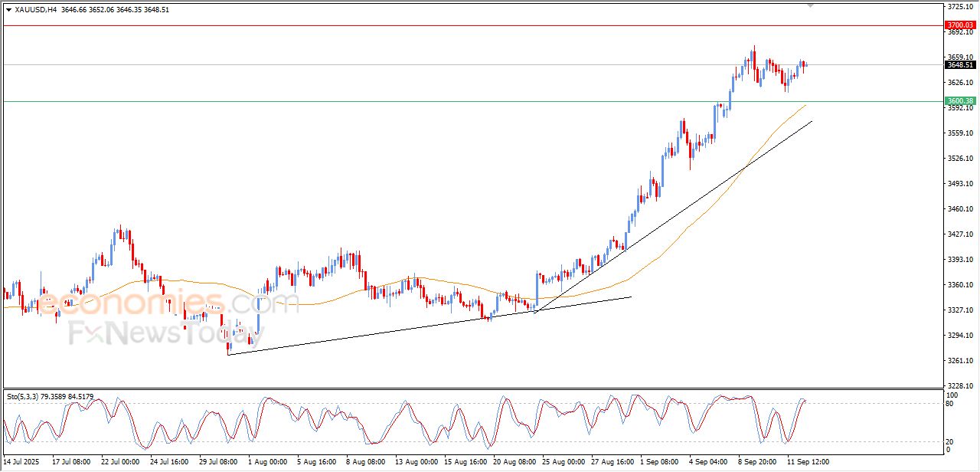Select the red 3700.03 price label
Image resolution: width=980 pixels, height=472 pixels.
coord(959,25)
